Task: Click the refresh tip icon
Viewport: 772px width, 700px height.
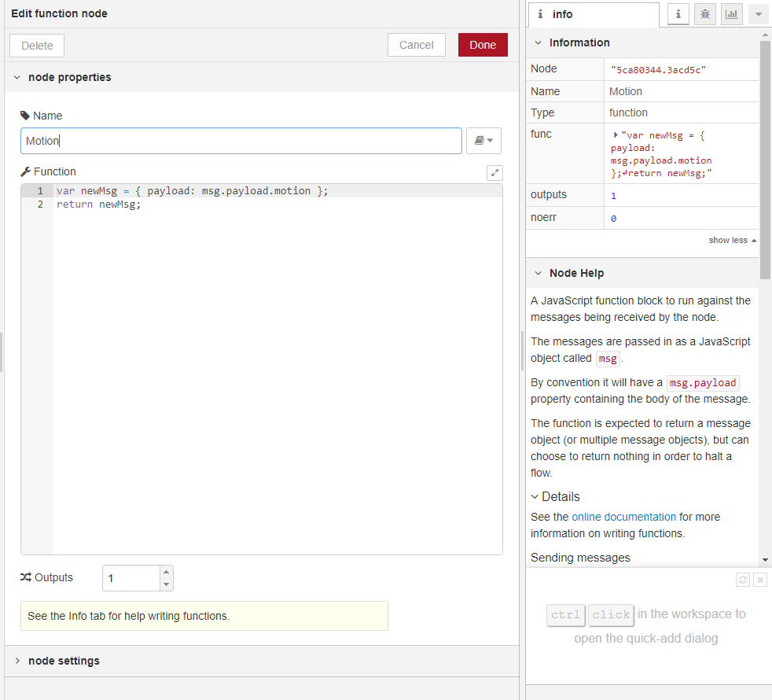Action: pos(742,580)
